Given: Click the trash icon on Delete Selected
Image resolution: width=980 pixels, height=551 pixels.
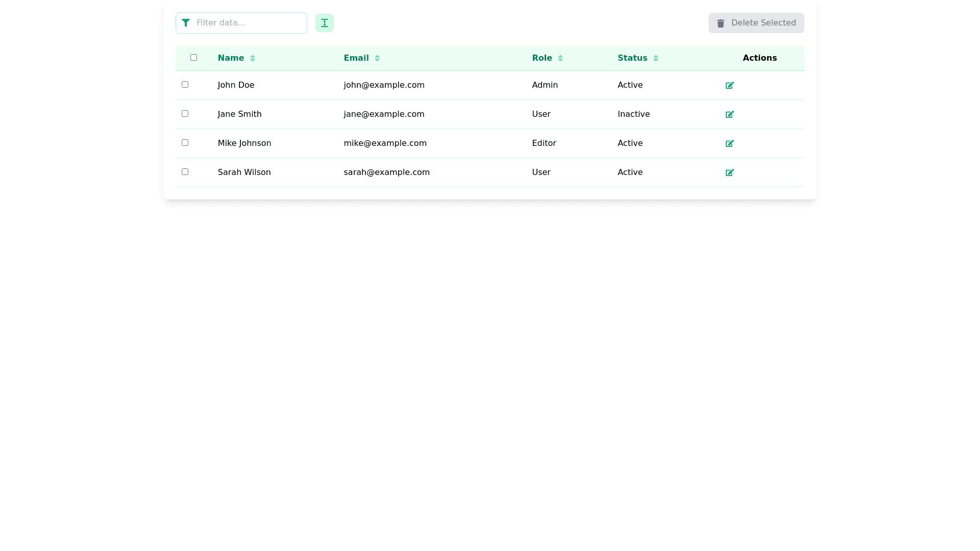Looking at the screenshot, I should tap(721, 23).
